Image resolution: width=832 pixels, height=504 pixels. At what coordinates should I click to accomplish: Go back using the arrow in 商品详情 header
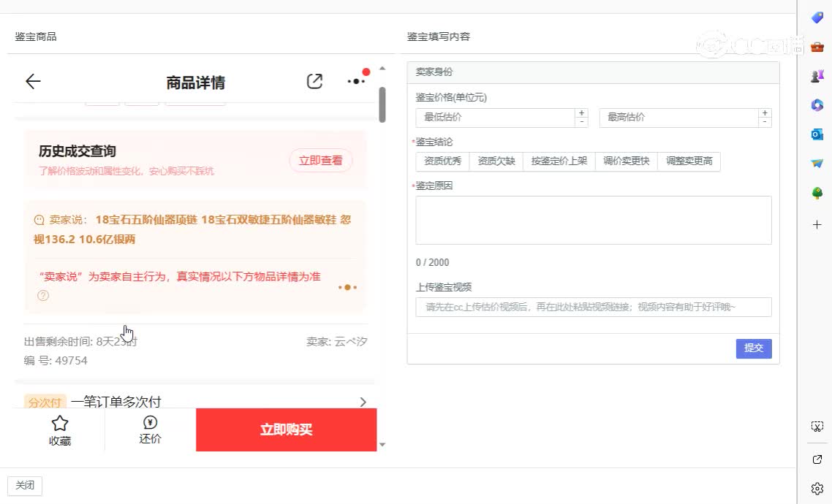coord(33,81)
